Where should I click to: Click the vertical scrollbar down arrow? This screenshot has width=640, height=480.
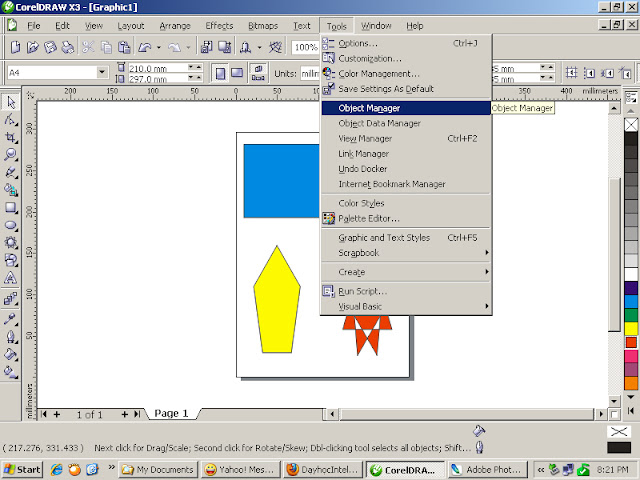tap(614, 400)
